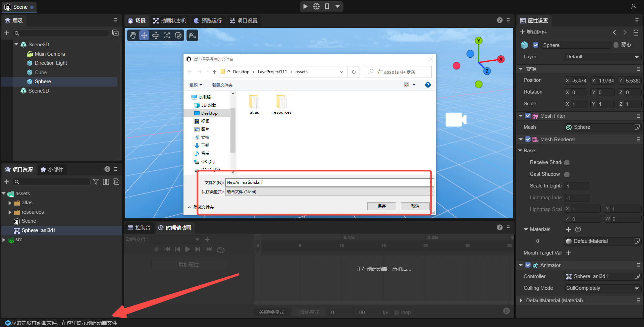Click the Save button in file dialog
Viewport: 644px width, 327px height.
tap(381, 206)
